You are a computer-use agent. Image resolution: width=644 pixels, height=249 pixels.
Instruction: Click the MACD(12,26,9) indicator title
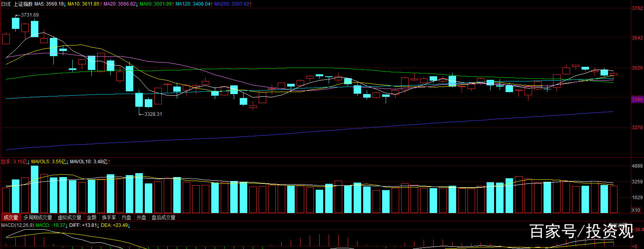pyautogui.click(x=18, y=225)
